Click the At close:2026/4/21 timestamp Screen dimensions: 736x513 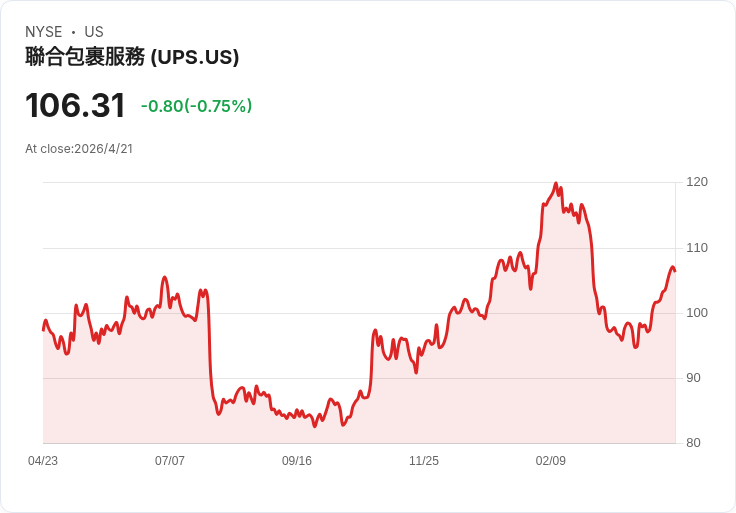click(x=79, y=149)
